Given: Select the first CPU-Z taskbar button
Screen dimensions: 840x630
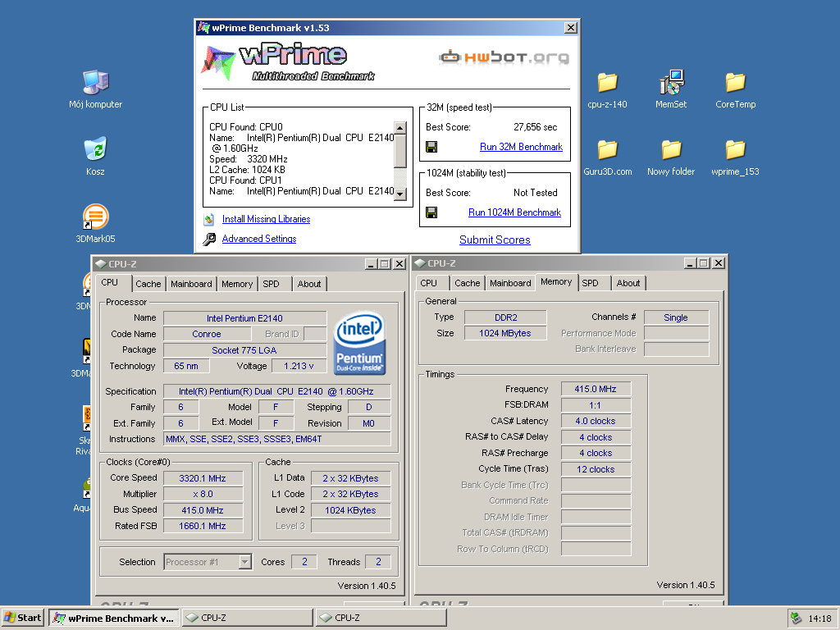Looking at the screenshot, I should point(248,618).
